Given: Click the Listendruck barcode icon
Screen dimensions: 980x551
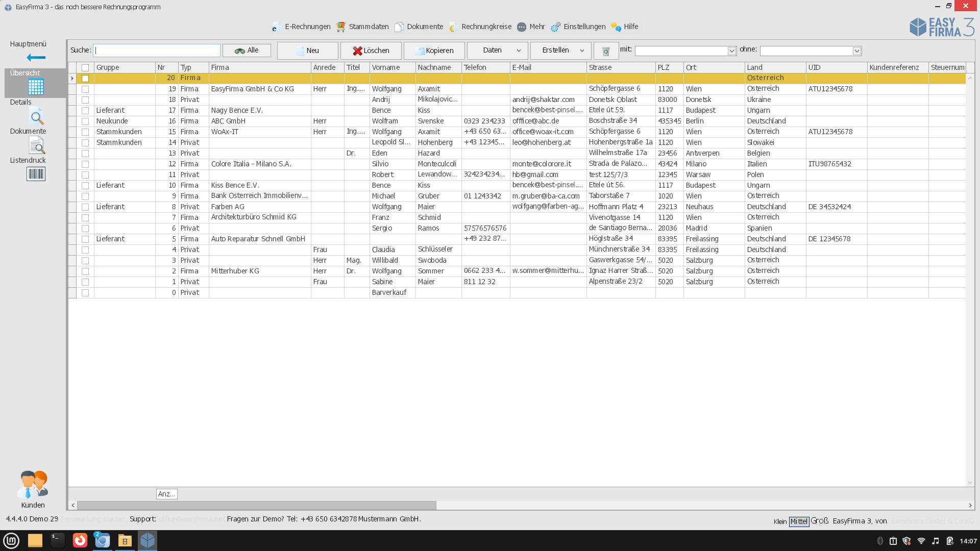Looking at the screenshot, I should coord(36,174).
